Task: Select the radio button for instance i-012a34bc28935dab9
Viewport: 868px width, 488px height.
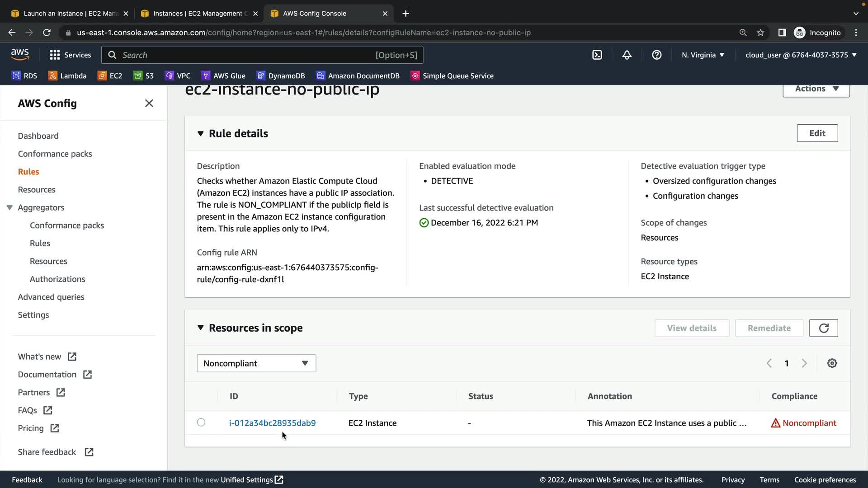Action: click(201, 422)
